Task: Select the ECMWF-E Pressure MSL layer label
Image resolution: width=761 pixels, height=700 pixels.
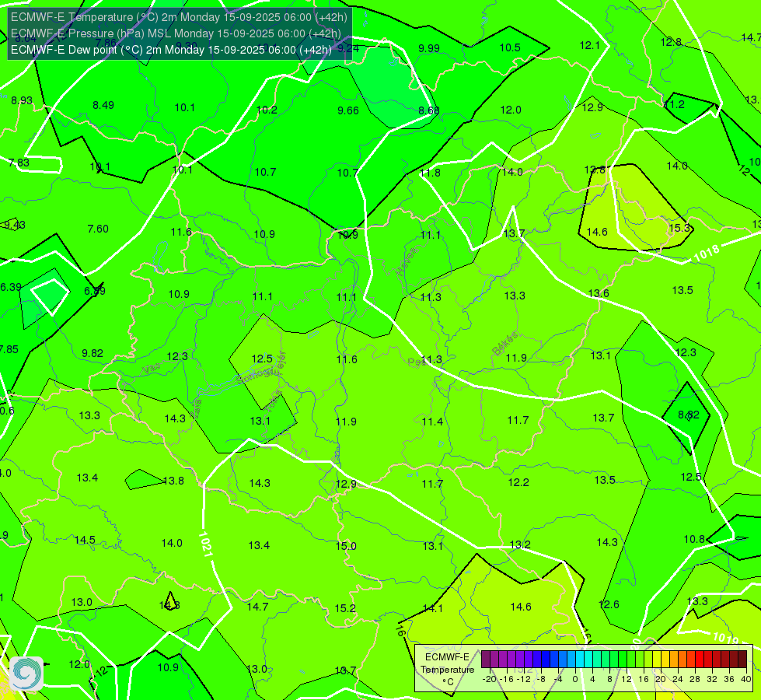Action: (176, 33)
